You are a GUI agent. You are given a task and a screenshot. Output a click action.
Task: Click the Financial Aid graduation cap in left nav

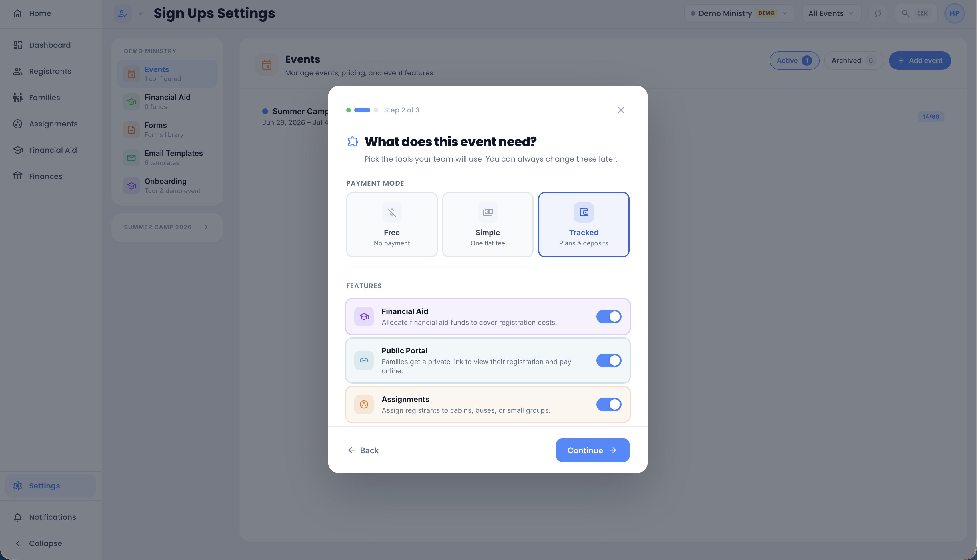coord(17,150)
